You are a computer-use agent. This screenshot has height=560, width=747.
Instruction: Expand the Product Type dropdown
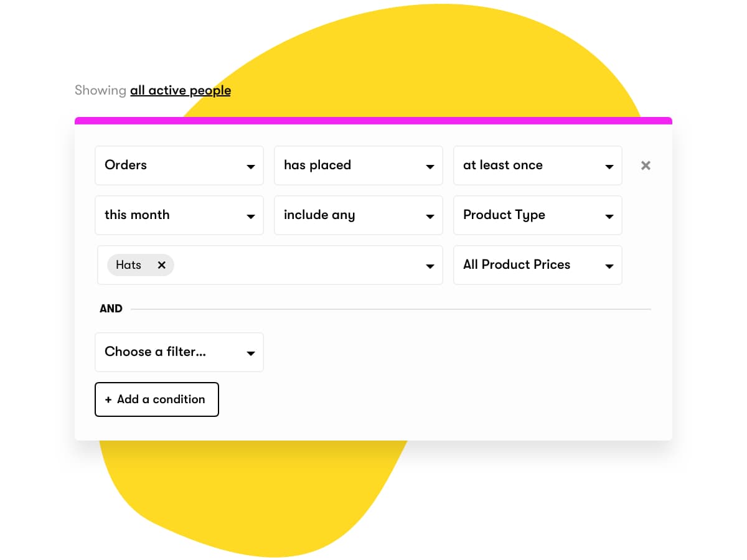pyautogui.click(x=537, y=215)
